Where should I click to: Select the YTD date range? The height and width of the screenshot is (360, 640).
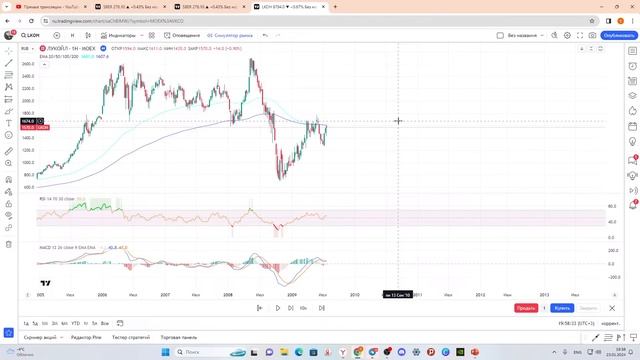coord(76,323)
